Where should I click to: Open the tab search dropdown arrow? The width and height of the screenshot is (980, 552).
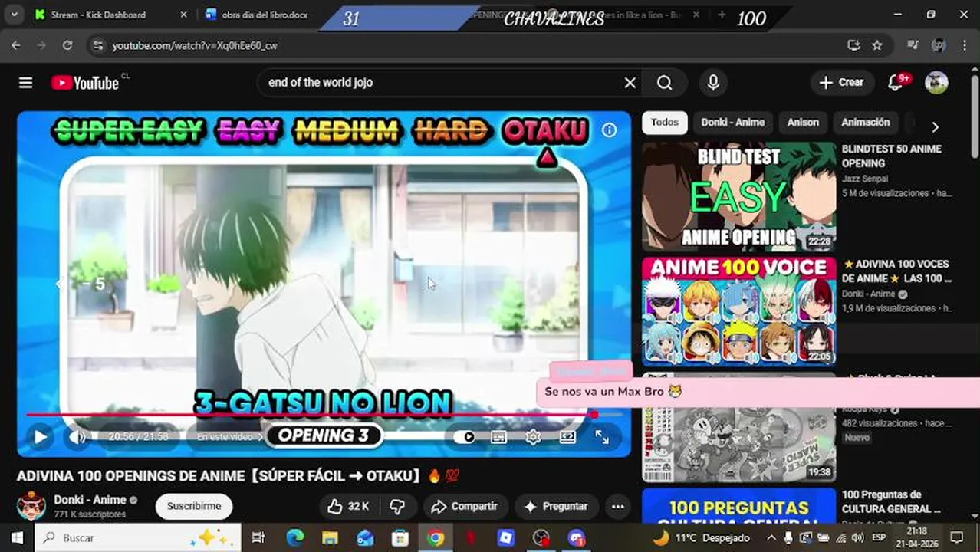pyautogui.click(x=14, y=15)
